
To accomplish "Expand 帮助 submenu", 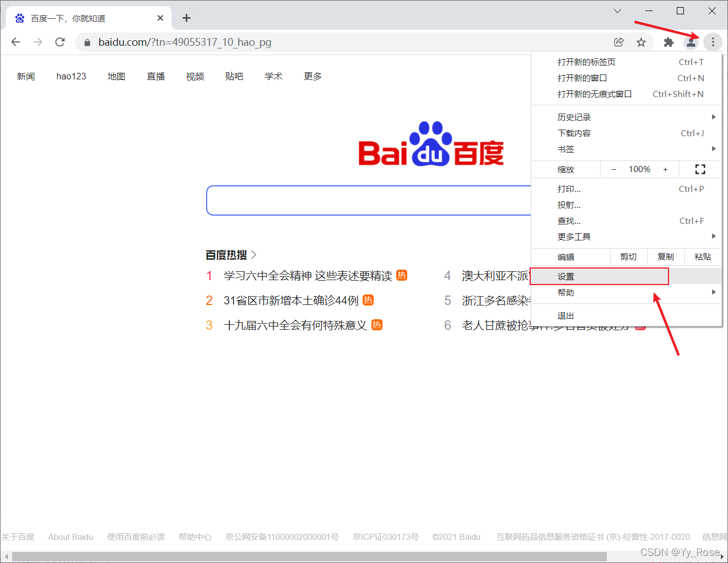I will coord(627,293).
